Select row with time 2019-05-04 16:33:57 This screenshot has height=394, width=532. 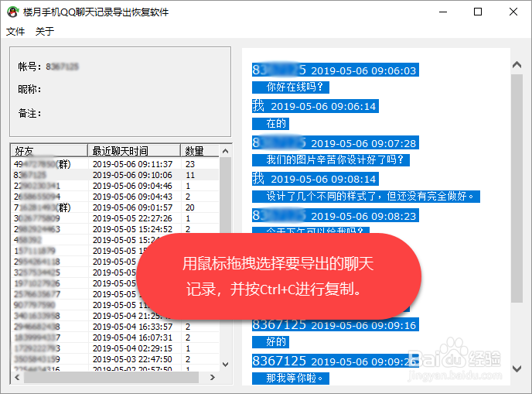tap(115, 327)
